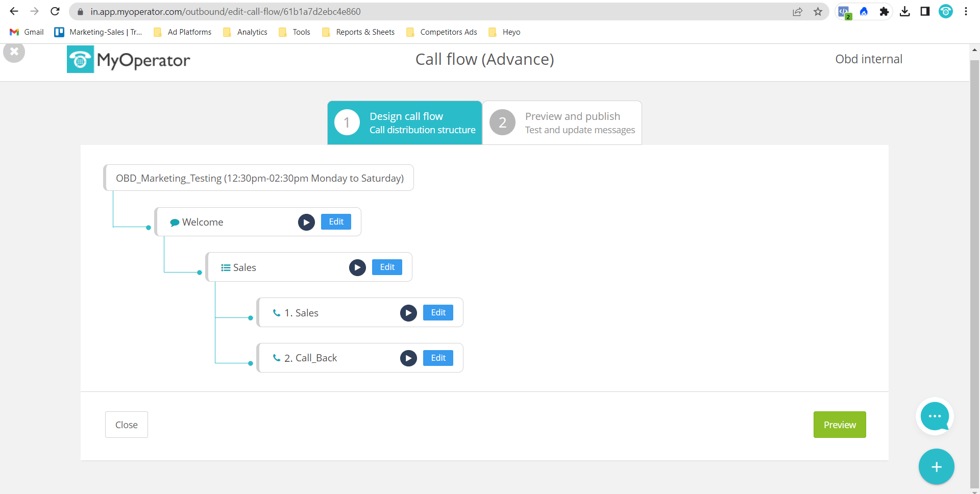
Task: Open the Chrome three-dot menu
Action: tap(966, 11)
